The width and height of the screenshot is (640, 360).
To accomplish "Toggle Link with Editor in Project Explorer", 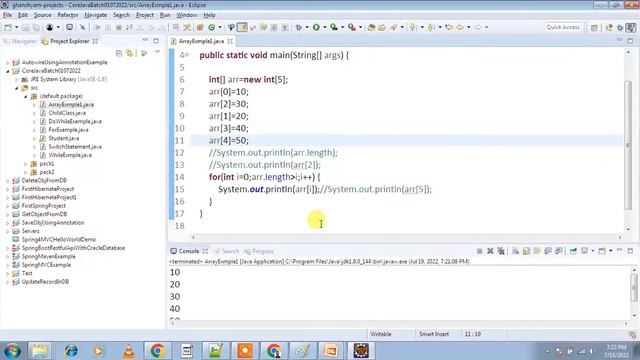I will (129, 53).
